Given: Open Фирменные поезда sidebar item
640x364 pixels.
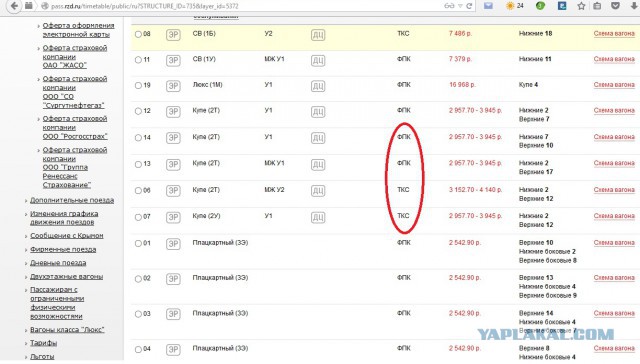Looking at the screenshot, I should (63, 249).
